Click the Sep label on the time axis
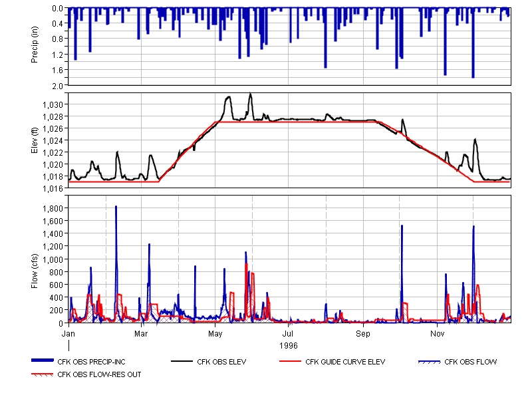Viewport: 532px width, 417px height. [x=363, y=333]
